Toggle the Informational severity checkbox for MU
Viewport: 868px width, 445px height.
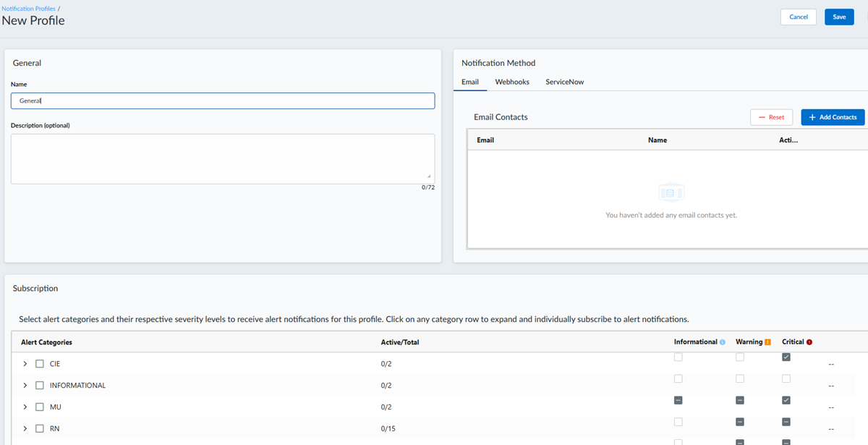coord(678,400)
